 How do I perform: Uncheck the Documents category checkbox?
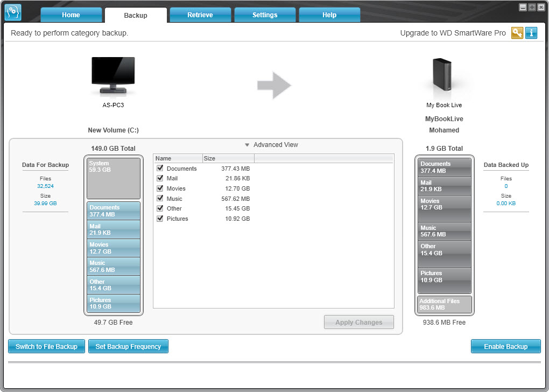coord(160,168)
